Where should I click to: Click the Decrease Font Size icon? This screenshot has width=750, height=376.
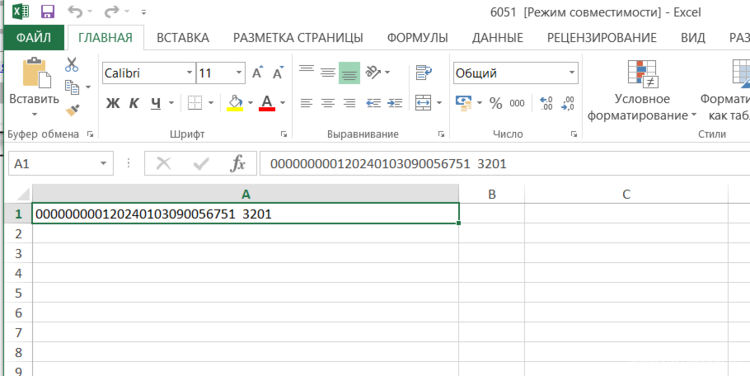point(278,73)
